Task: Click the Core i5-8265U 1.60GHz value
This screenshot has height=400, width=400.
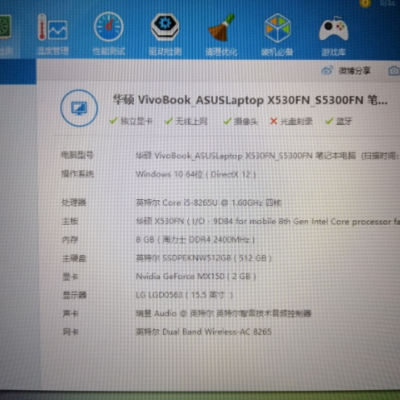Action: (x=209, y=203)
